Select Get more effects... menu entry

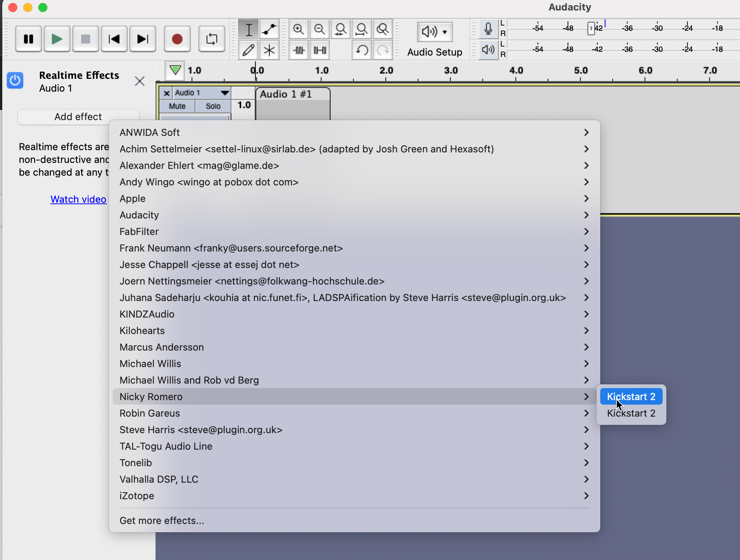[x=354, y=521]
